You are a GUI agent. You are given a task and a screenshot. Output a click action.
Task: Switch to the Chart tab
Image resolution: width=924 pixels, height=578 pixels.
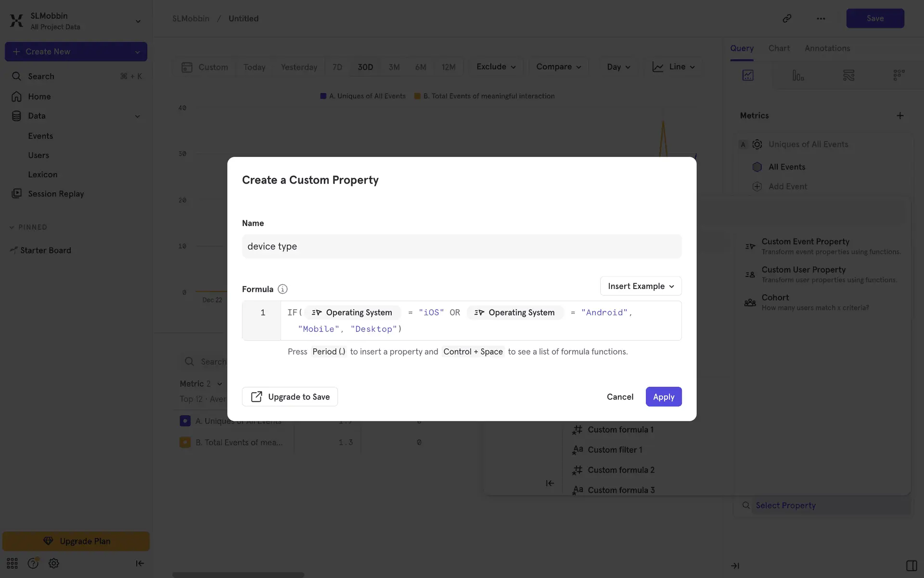coord(779,48)
